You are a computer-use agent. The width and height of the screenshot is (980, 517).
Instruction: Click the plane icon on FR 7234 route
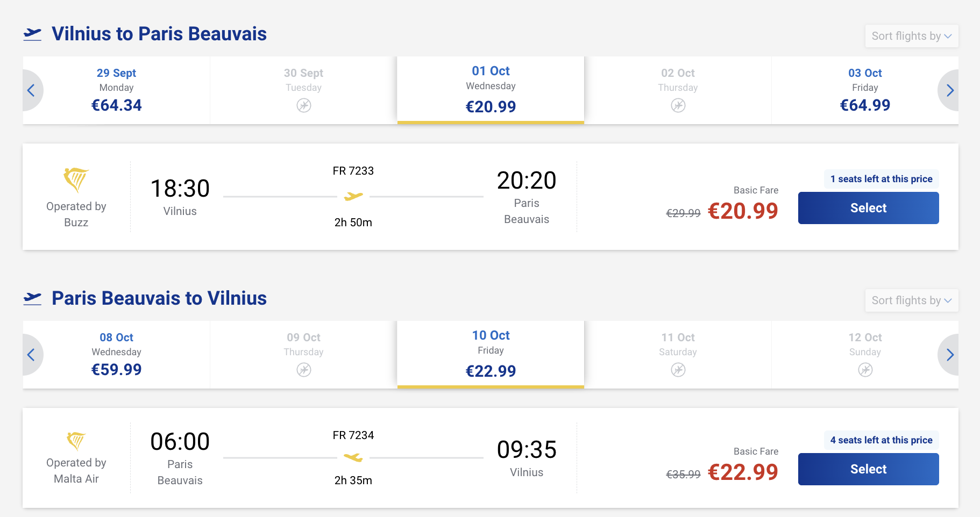353,458
